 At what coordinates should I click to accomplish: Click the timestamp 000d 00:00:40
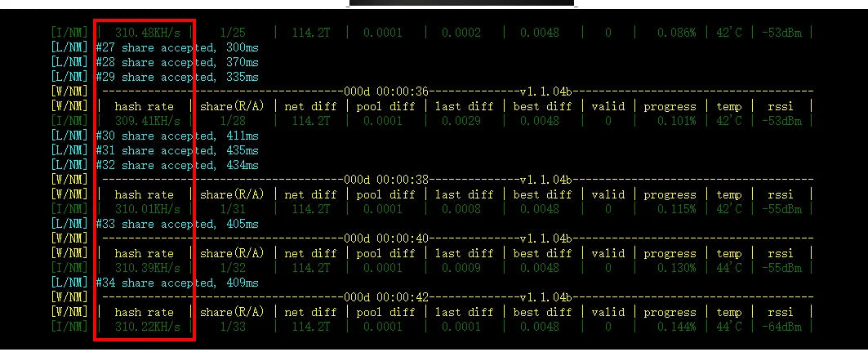tap(386, 238)
